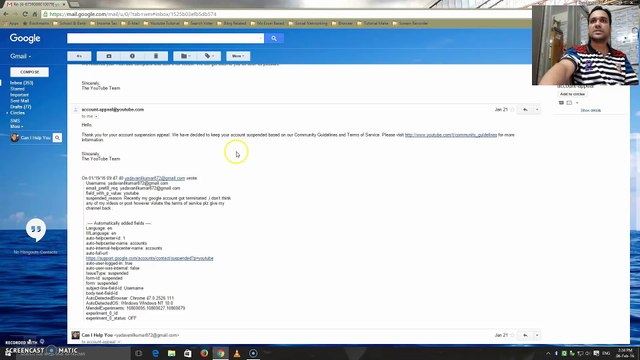This screenshot has width=640, height=360.
Task: Open the Inbox (353) folder
Action: 22,83
